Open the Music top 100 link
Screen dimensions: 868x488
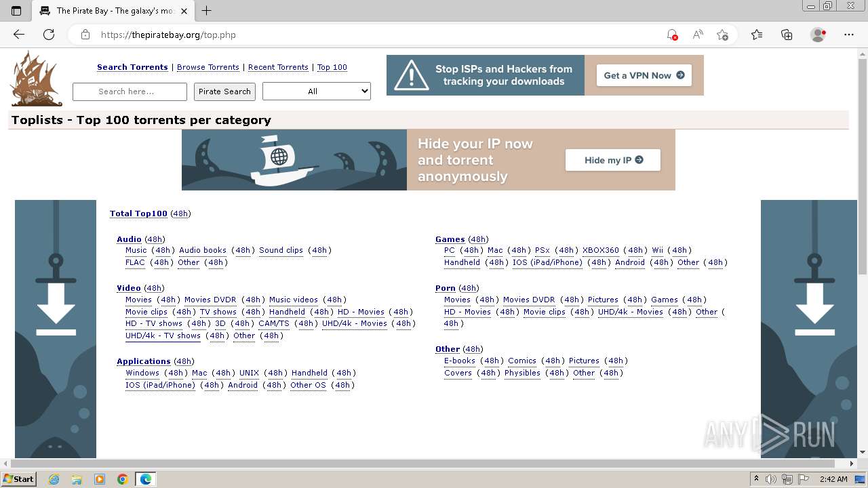pos(136,250)
